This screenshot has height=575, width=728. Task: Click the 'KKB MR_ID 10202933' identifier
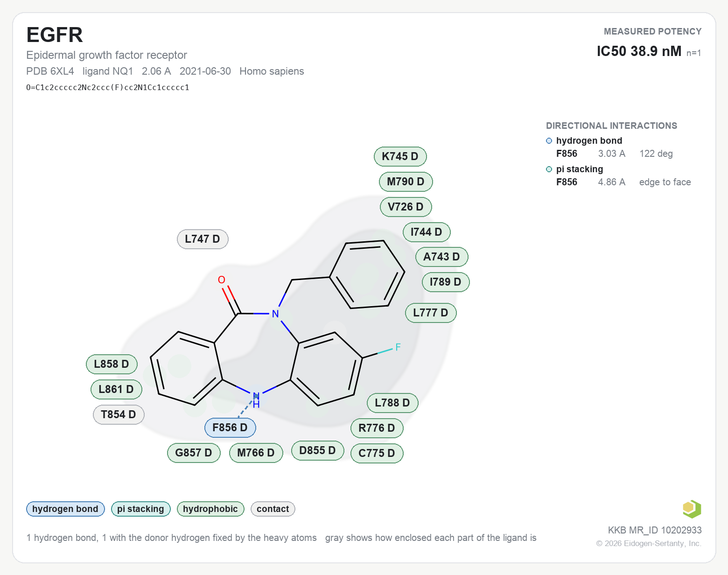(x=655, y=530)
